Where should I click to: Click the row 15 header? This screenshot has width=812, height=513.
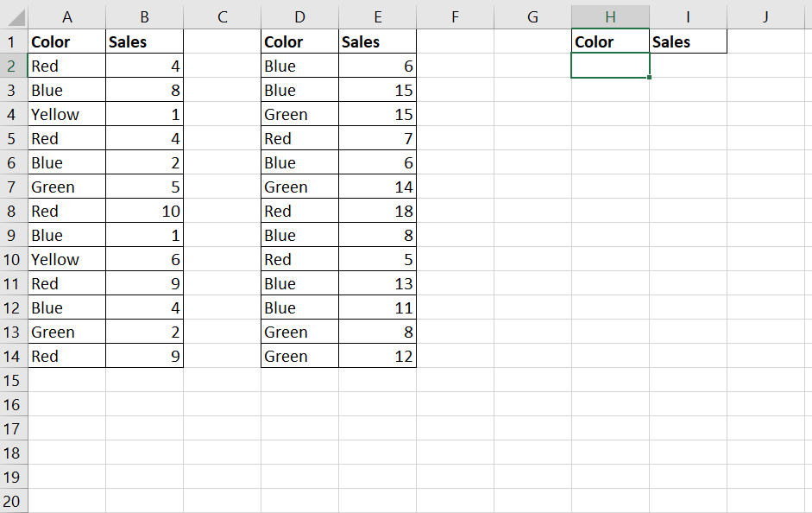pyautogui.click(x=14, y=380)
